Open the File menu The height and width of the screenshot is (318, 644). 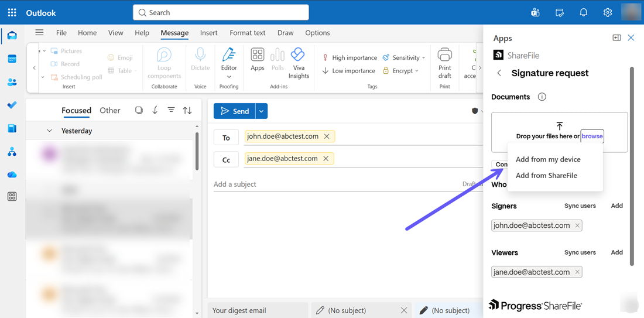coord(61,33)
